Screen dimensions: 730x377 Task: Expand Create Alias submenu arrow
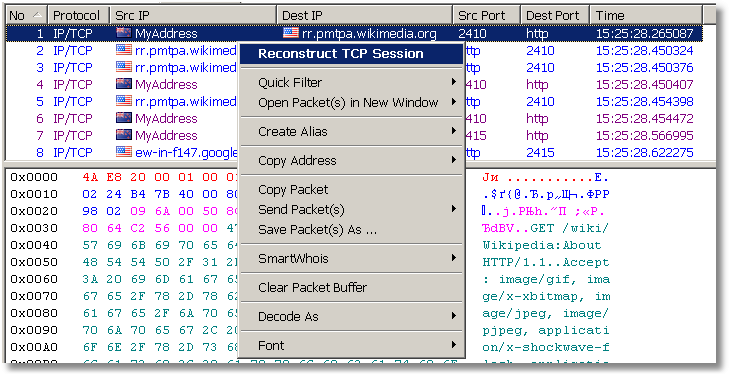click(x=453, y=131)
